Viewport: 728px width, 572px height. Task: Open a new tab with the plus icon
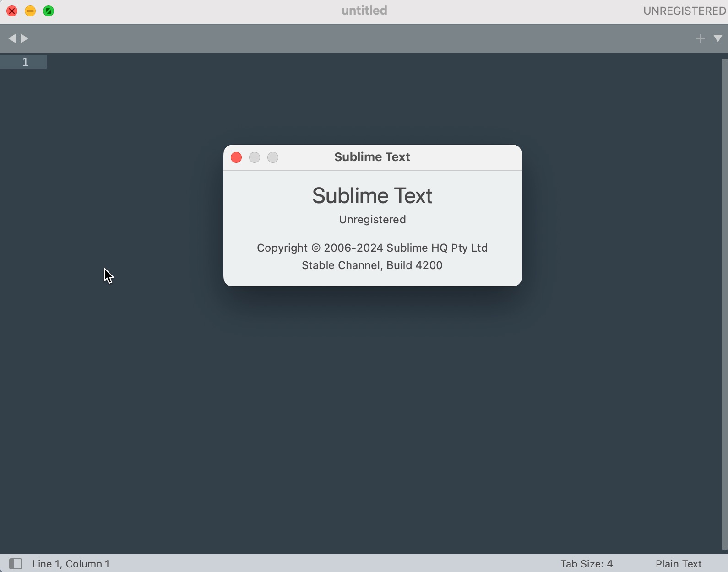coord(700,38)
